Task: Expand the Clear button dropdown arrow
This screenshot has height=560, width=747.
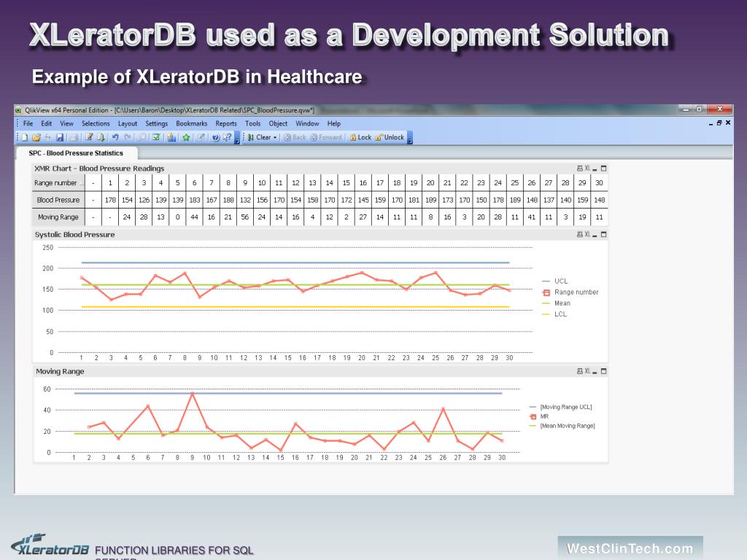Action: click(275, 138)
